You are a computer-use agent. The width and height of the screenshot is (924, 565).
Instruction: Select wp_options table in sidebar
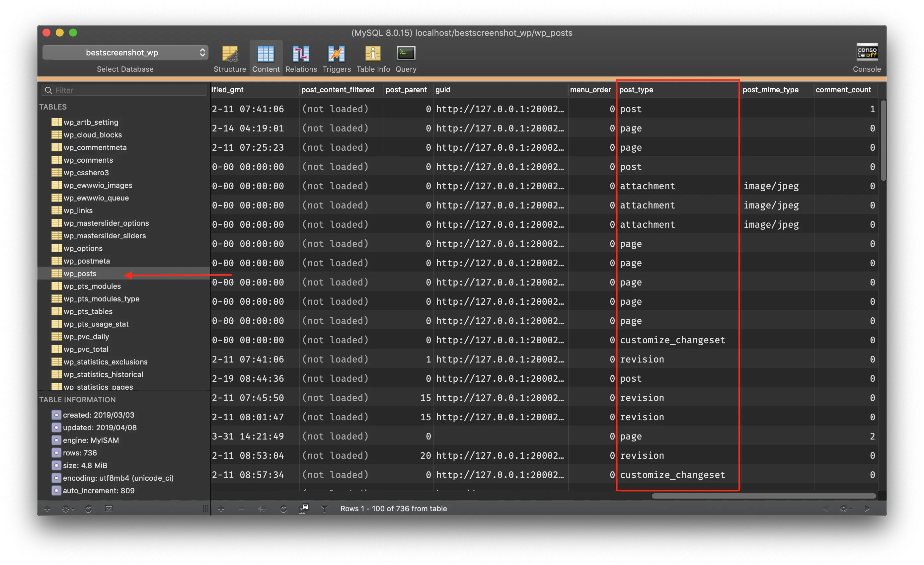83,248
